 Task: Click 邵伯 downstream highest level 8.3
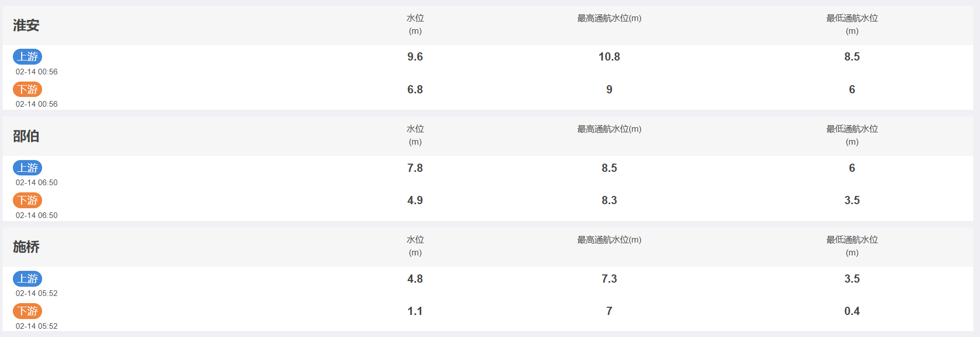(x=609, y=201)
